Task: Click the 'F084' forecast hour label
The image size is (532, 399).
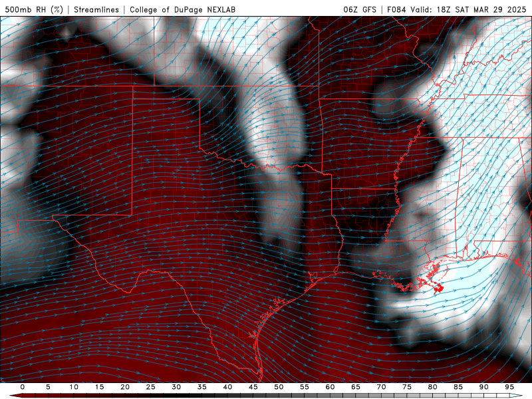Action: [396, 9]
